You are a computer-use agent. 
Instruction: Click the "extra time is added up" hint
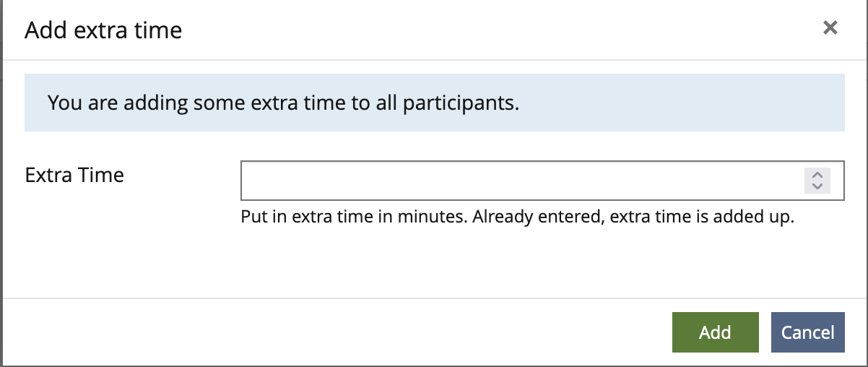(701, 217)
